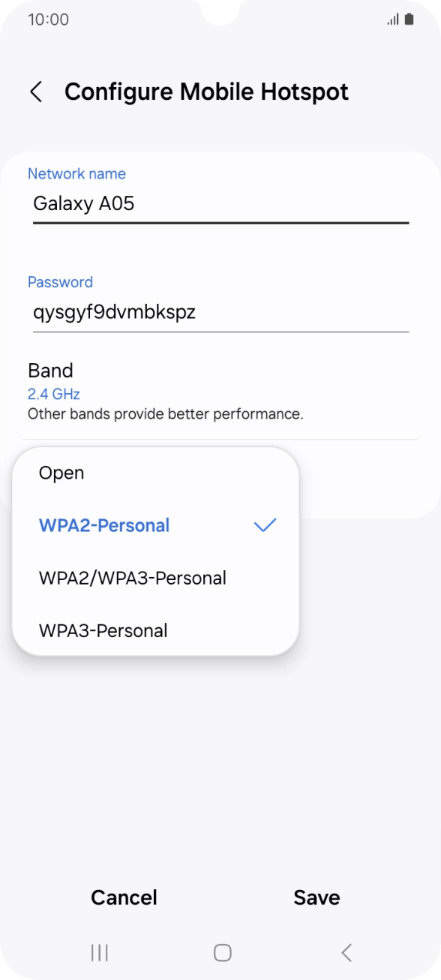Image resolution: width=441 pixels, height=980 pixels.
Task: Tap the back navigation button at bottom right
Action: 346,952
